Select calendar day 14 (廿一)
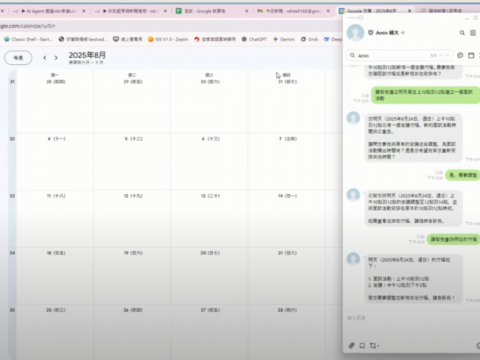Viewport: 480px width, 360px height. (288, 196)
